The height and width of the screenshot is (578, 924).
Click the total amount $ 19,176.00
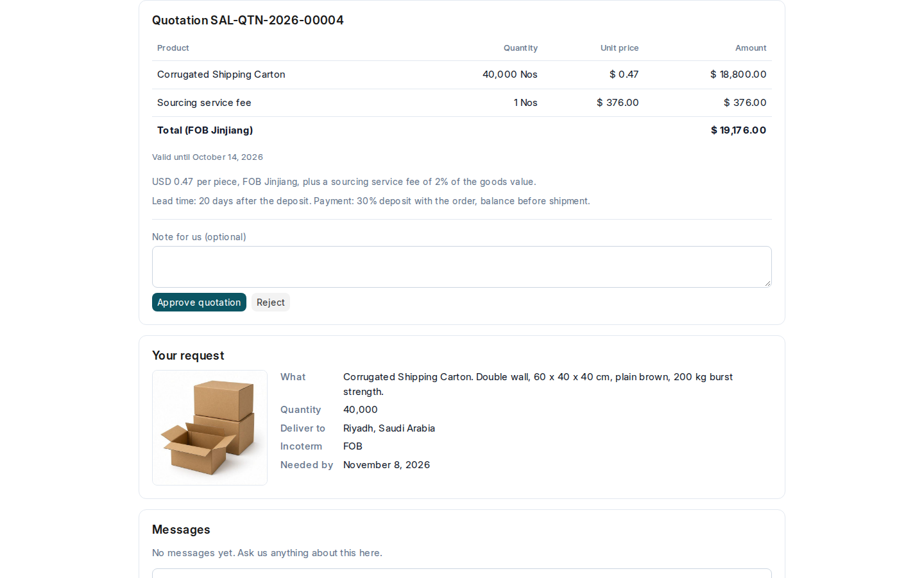click(x=739, y=130)
